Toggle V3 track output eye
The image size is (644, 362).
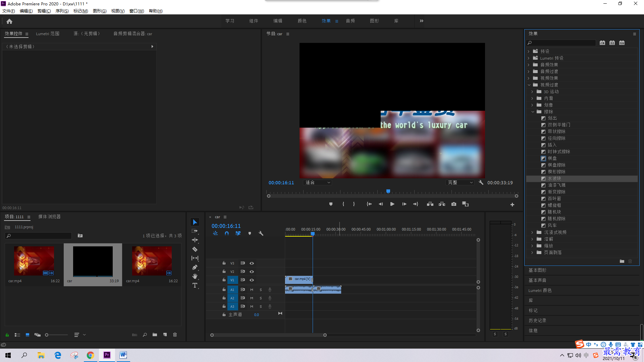[252, 263]
